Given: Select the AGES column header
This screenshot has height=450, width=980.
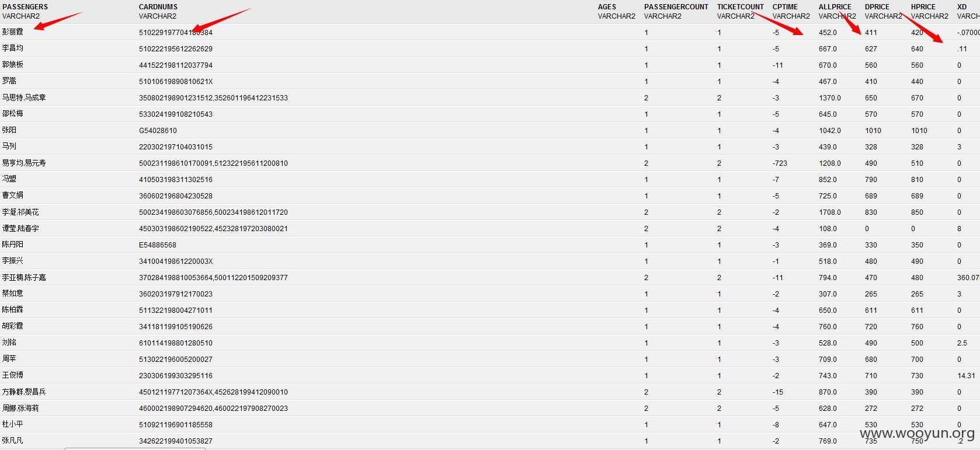Looking at the screenshot, I should tap(607, 7).
